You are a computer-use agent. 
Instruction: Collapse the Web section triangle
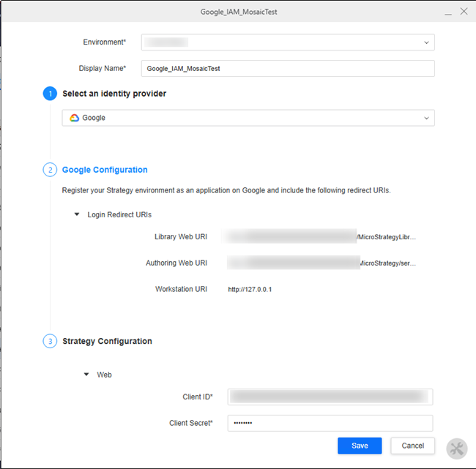point(87,375)
